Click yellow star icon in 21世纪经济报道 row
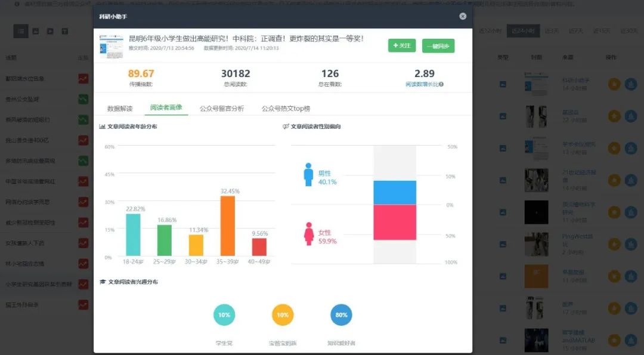Viewport: 644px width, 355px height. [x=614, y=180]
